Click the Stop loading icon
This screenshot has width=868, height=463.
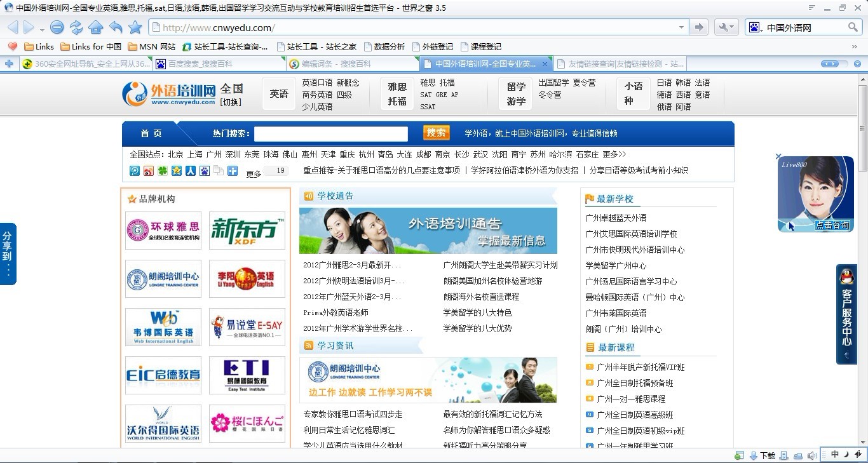click(57, 27)
